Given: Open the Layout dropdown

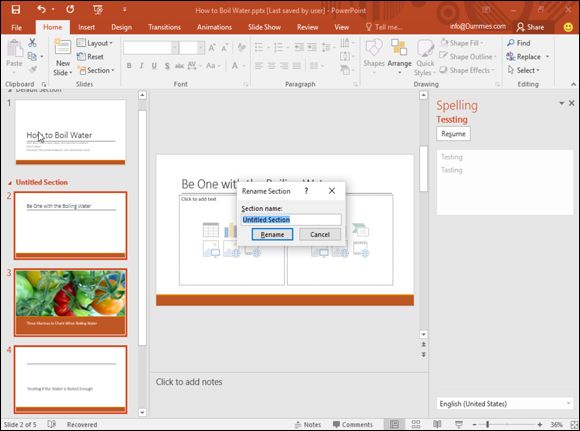Looking at the screenshot, I should coord(95,43).
